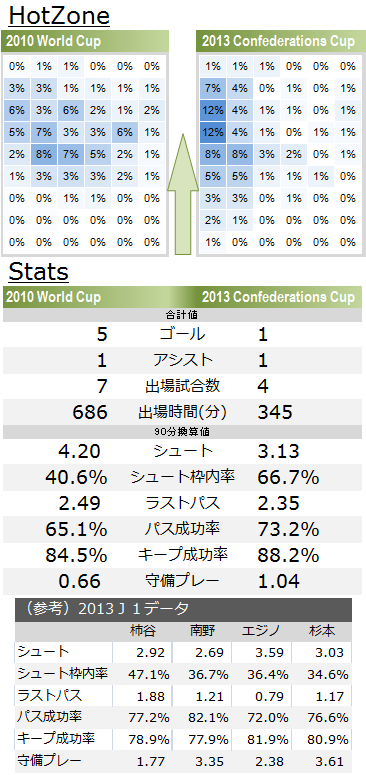Click the キープ成功率 value 88.2%
The width and height of the screenshot is (366, 775).
pyautogui.click(x=288, y=555)
